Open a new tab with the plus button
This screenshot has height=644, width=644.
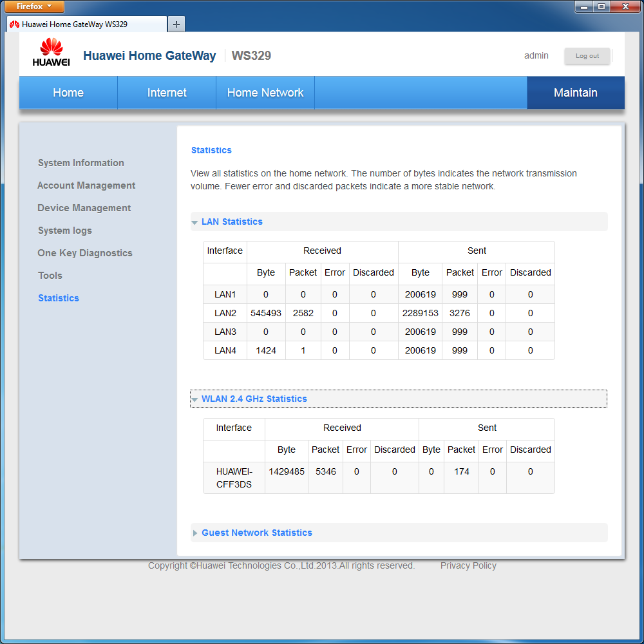(176, 24)
